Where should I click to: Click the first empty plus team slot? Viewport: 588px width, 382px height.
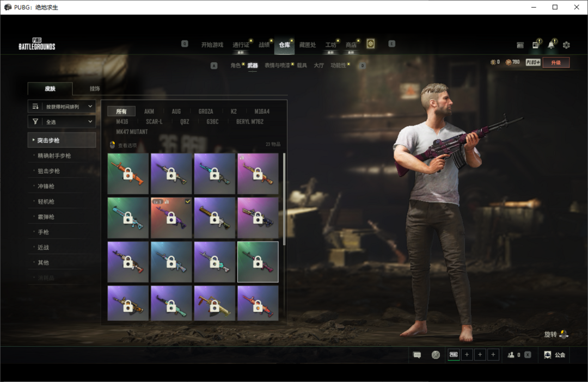pyautogui.click(x=467, y=355)
